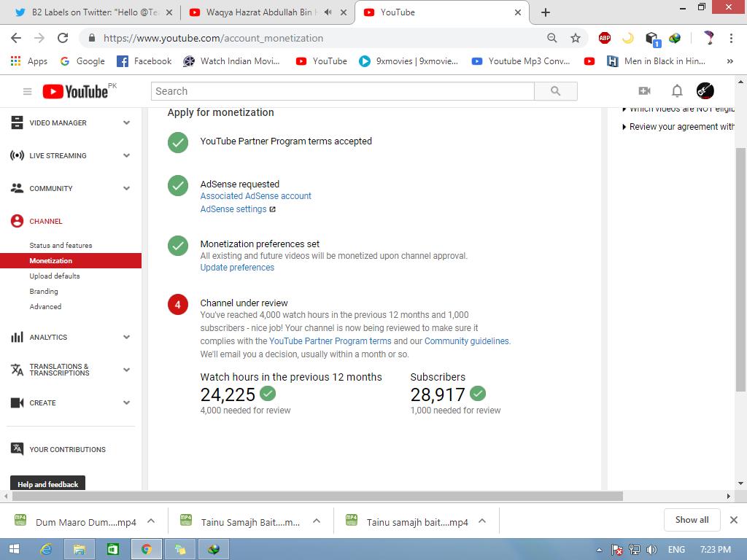The width and height of the screenshot is (747, 560).
Task: Bookmark this page with the star
Action: (x=576, y=38)
